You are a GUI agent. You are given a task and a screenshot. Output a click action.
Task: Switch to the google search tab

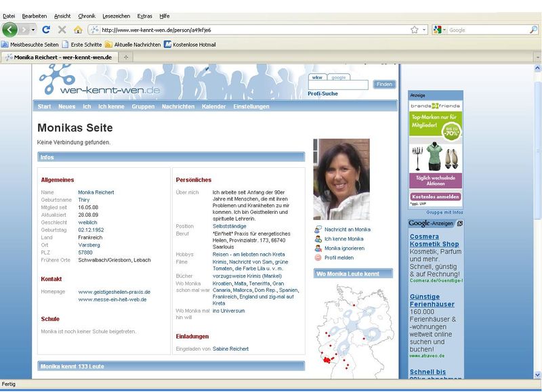pyautogui.click(x=339, y=77)
